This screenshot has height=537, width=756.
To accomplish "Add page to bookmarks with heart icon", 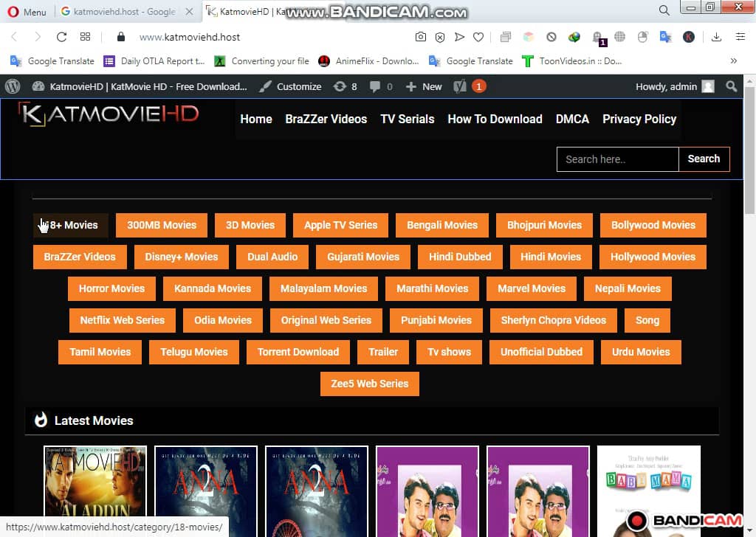I will (x=478, y=37).
